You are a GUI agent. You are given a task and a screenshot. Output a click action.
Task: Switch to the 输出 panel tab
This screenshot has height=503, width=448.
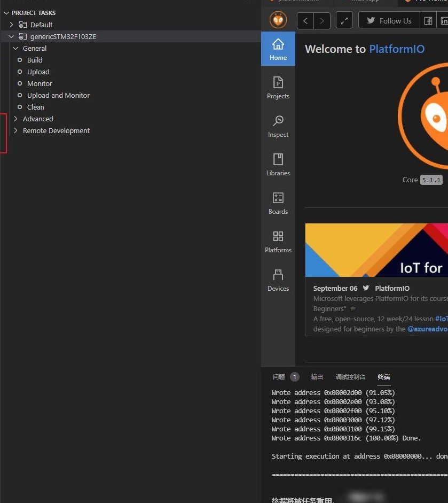[x=317, y=377]
